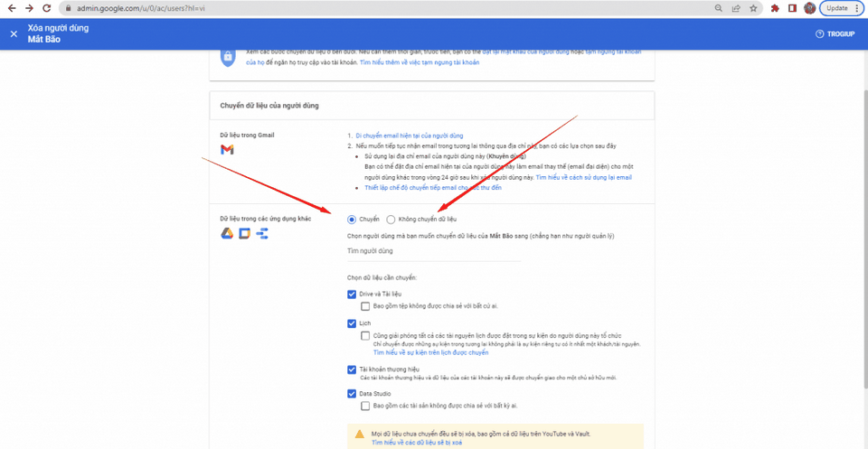868x449 pixels.
Task: Click the Chuyển dữ liệu của người dùng heading
Action: (x=269, y=106)
